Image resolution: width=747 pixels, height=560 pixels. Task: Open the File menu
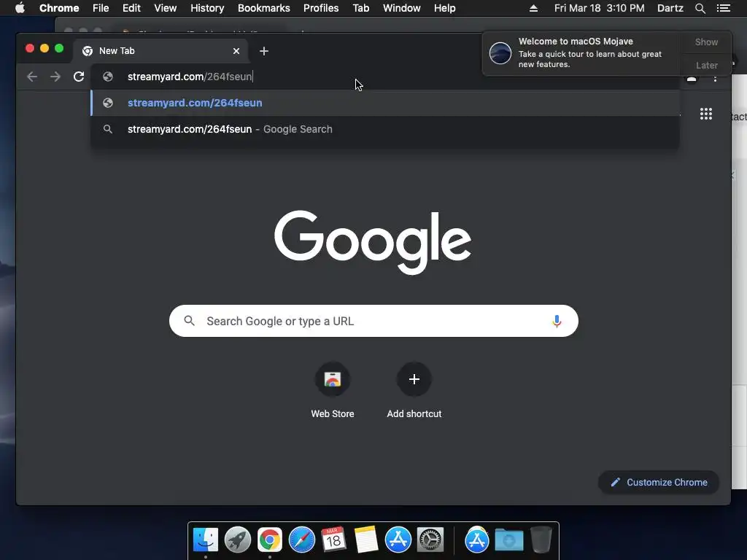pos(101,8)
